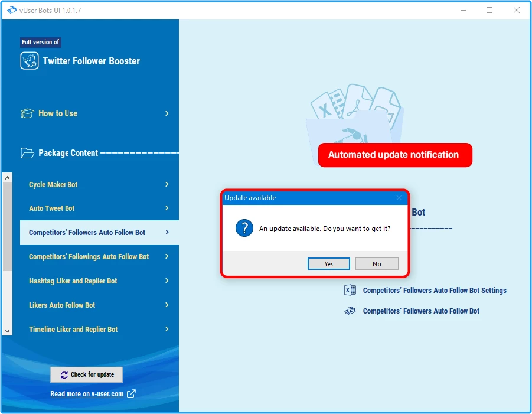
Task: Click the sidebar scrollbar up arrow
Action: pos(8,178)
